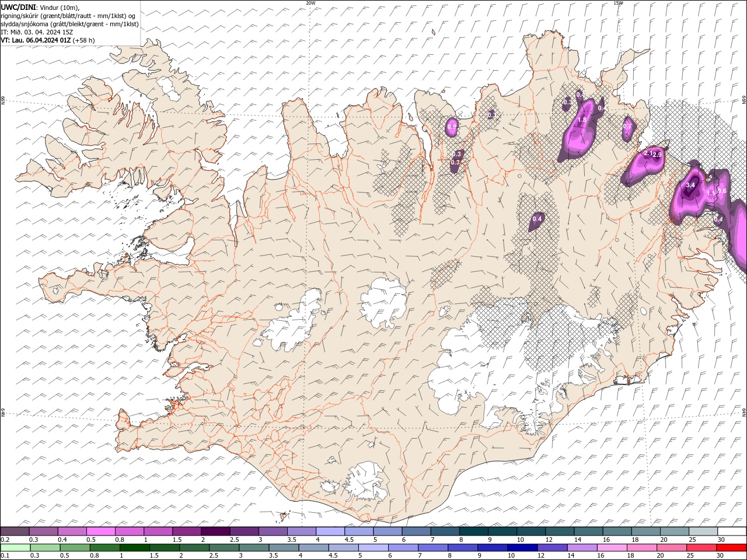Viewport: 747px width, 560px height.
Task: Click the 'rigning/skúrir' legend description line
Action: (x=68, y=16)
